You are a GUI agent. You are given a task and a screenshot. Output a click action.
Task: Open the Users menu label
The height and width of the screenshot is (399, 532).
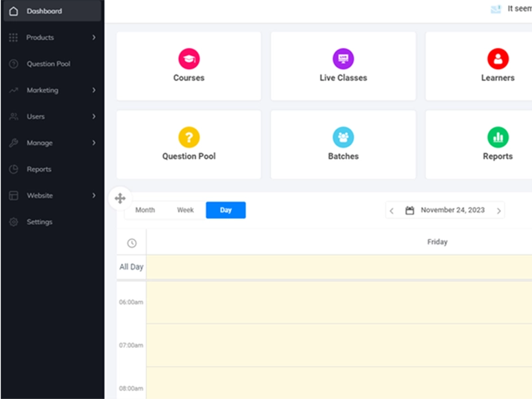36,116
